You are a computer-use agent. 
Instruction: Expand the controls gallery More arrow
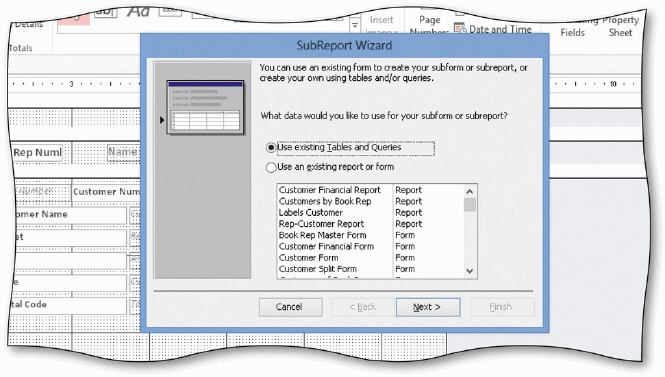[x=355, y=25]
